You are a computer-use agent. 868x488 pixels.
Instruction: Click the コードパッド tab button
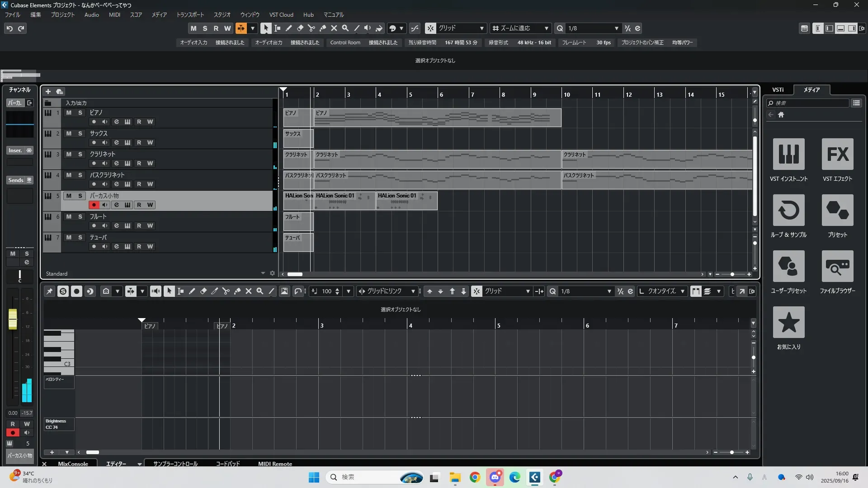pyautogui.click(x=227, y=464)
